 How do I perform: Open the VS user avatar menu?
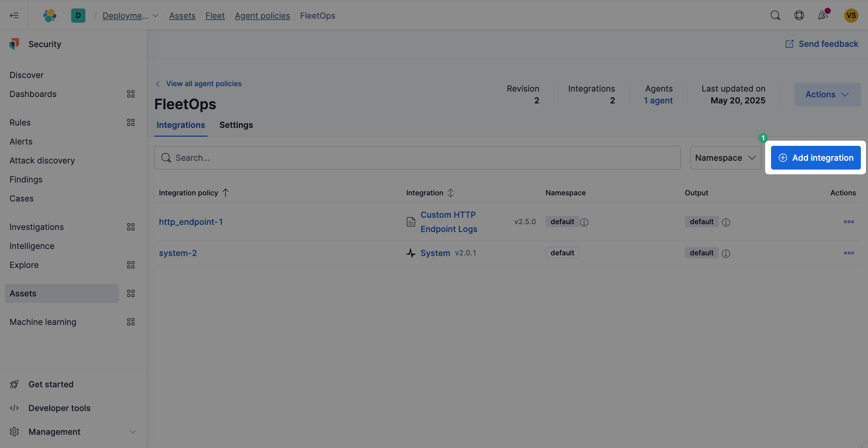coord(851,15)
